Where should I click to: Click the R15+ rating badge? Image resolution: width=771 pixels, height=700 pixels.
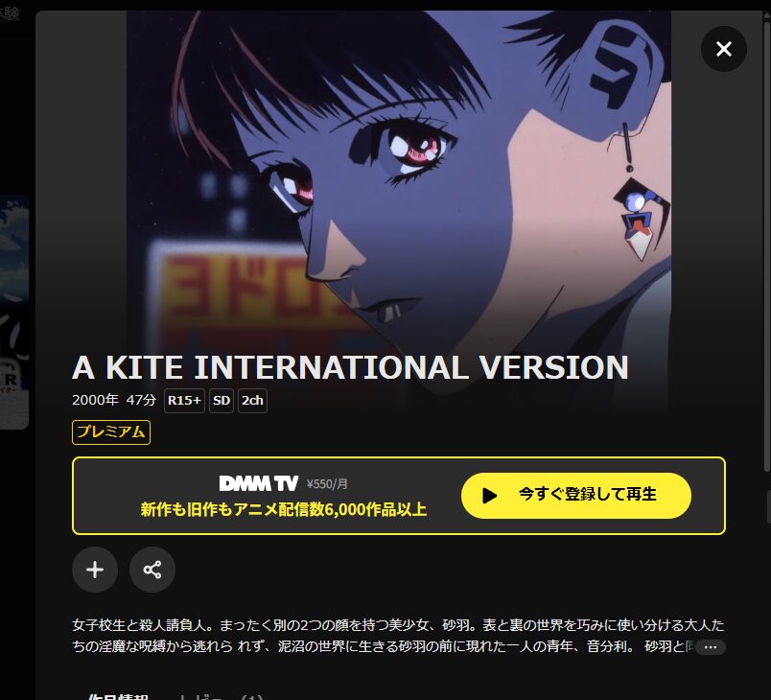184,401
